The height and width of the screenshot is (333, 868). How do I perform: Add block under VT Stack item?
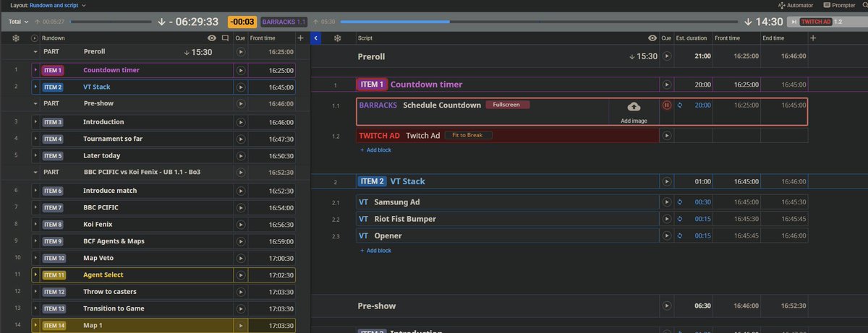pyautogui.click(x=375, y=251)
